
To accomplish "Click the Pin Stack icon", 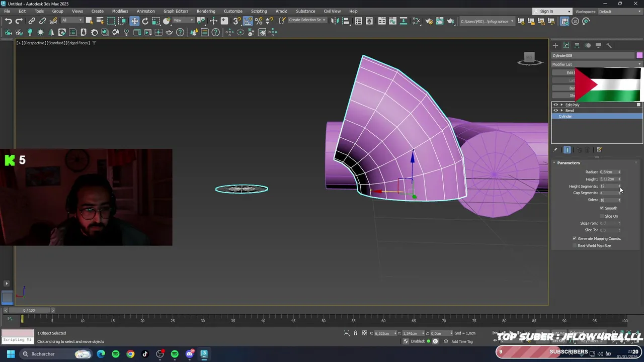I will [x=555, y=150].
